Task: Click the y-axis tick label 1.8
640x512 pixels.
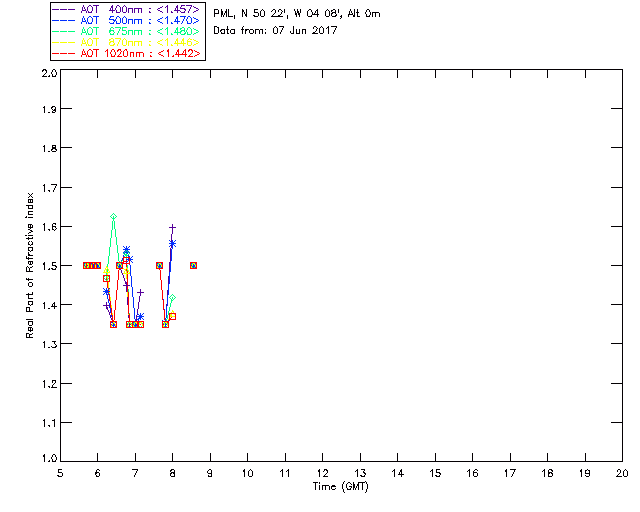Action: tap(49, 148)
